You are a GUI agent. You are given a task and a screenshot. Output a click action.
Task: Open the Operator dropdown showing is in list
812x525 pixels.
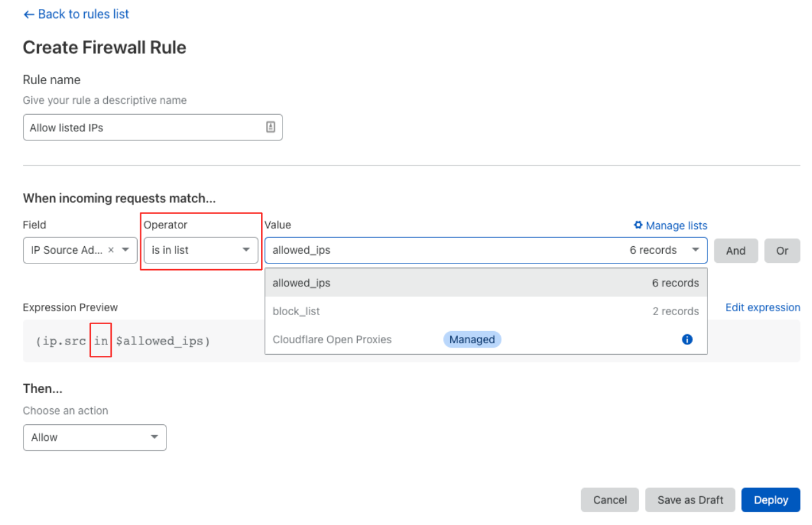[200, 250]
